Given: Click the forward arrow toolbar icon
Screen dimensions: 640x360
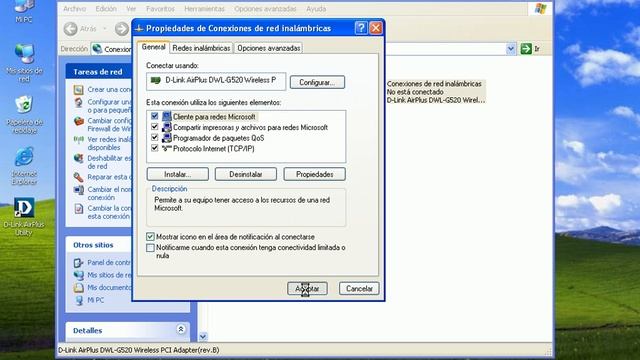Looking at the screenshot, I should click(x=121, y=29).
